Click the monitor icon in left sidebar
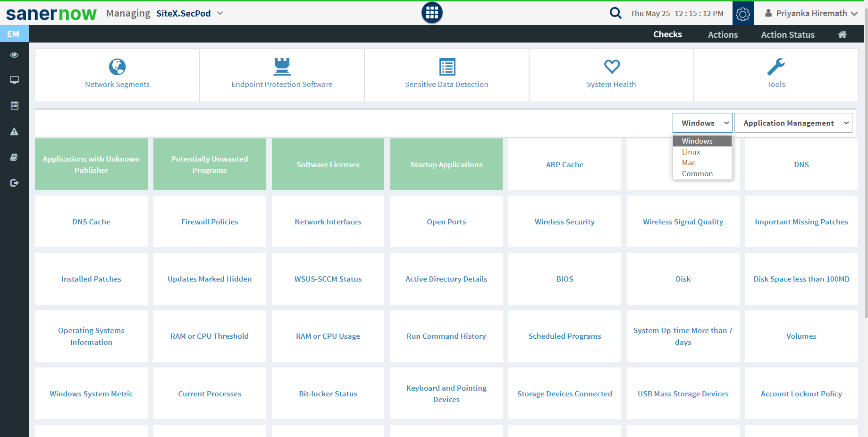 [14, 80]
